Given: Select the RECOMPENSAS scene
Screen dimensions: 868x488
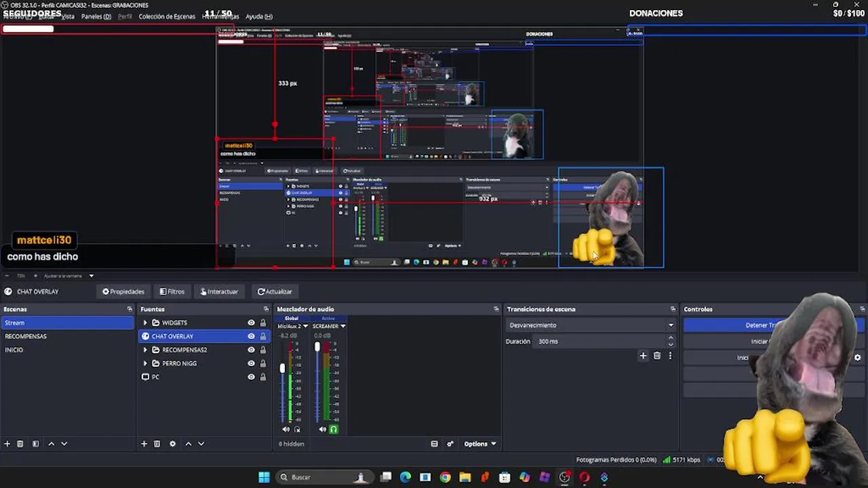Looking at the screenshot, I should 26,336.
